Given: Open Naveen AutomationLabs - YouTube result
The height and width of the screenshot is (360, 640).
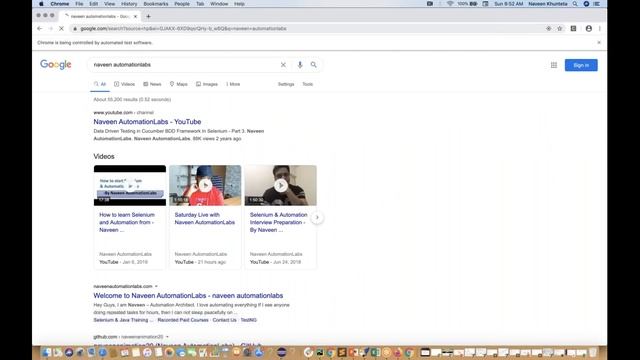Looking at the screenshot, I should click(x=147, y=122).
